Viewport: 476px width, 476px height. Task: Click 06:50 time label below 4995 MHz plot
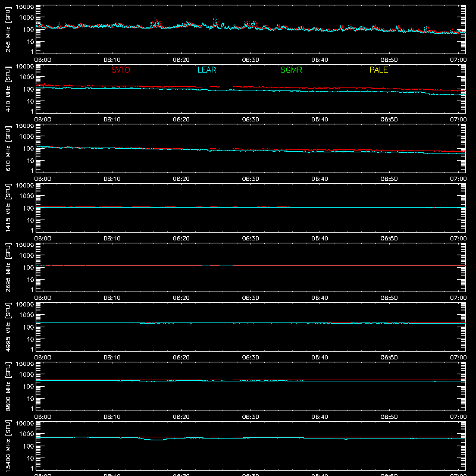tap(389, 358)
